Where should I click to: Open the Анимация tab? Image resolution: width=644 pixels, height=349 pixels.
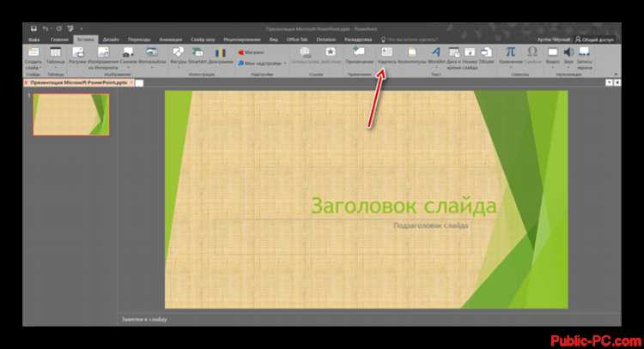170,39
